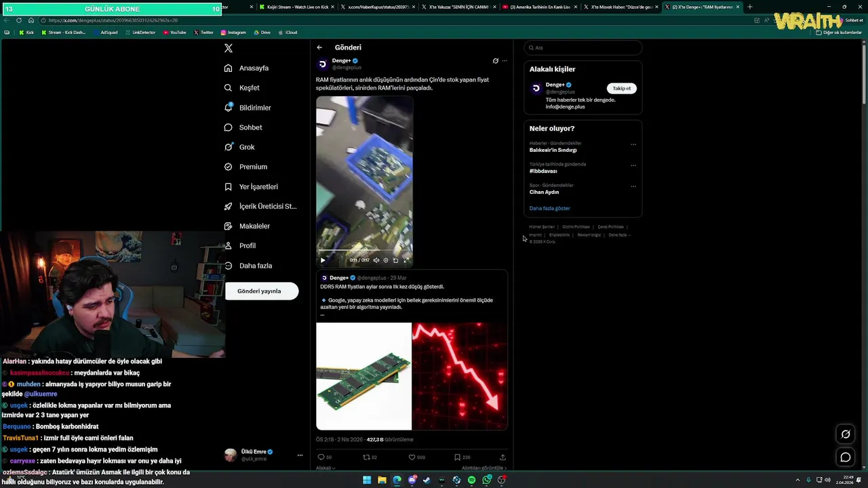Open more options for Balıkesir'in Sındırgı trend
Image resolution: width=868 pixels, height=488 pixels.
tap(633, 144)
